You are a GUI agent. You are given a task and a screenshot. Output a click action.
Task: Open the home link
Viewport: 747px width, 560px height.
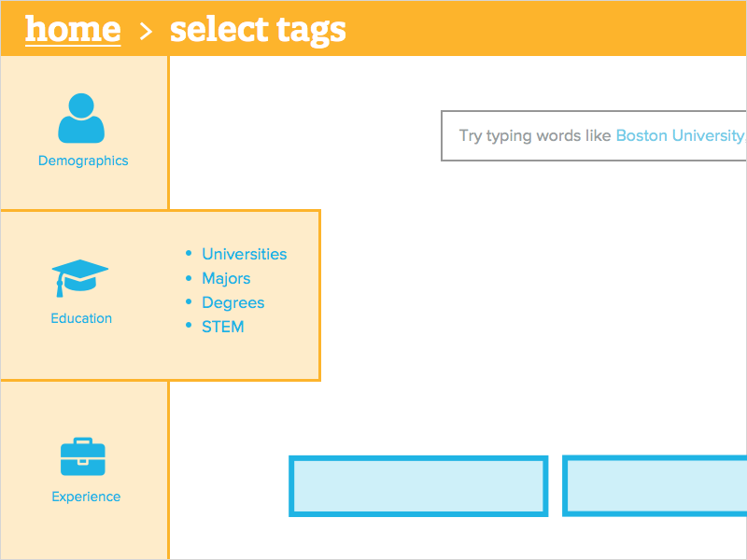pyautogui.click(x=73, y=29)
